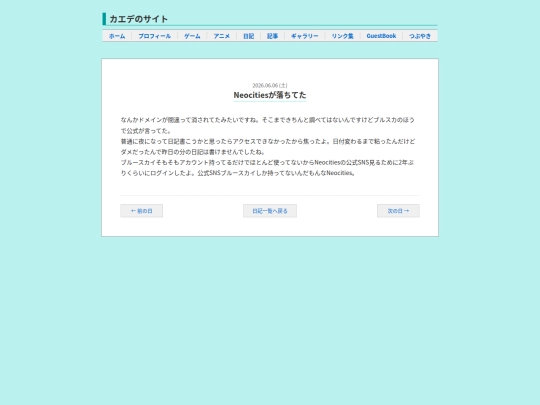This screenshot has width=540, height=405.
Task: Click the date 2026.06.06 (土)
Action: click(270, 85)
